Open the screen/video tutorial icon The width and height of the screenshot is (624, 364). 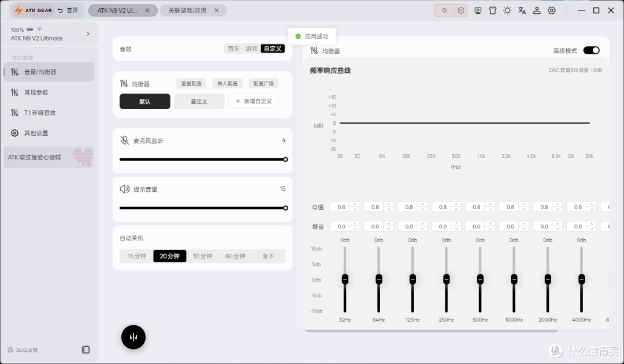pos(478,10)
